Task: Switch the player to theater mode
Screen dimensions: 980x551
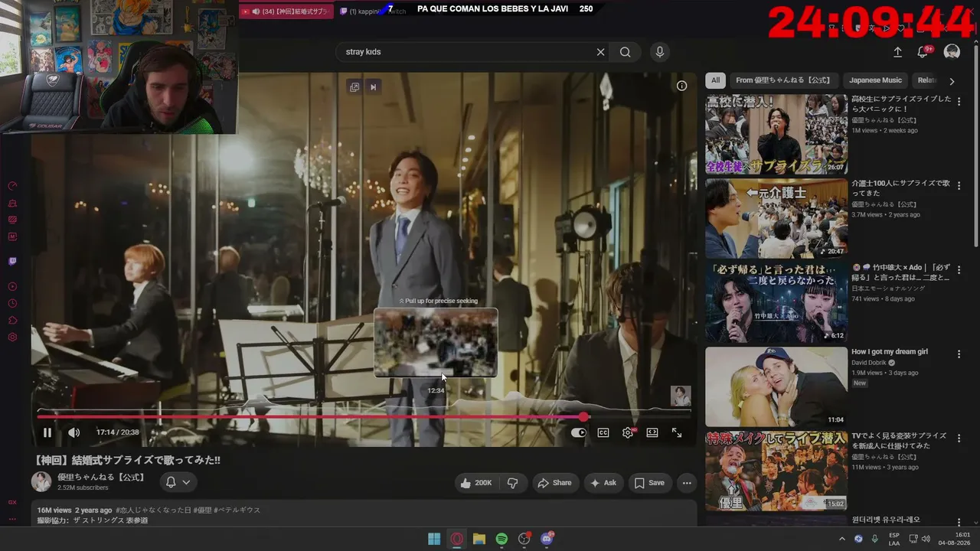Action: [x=652, y=432]
